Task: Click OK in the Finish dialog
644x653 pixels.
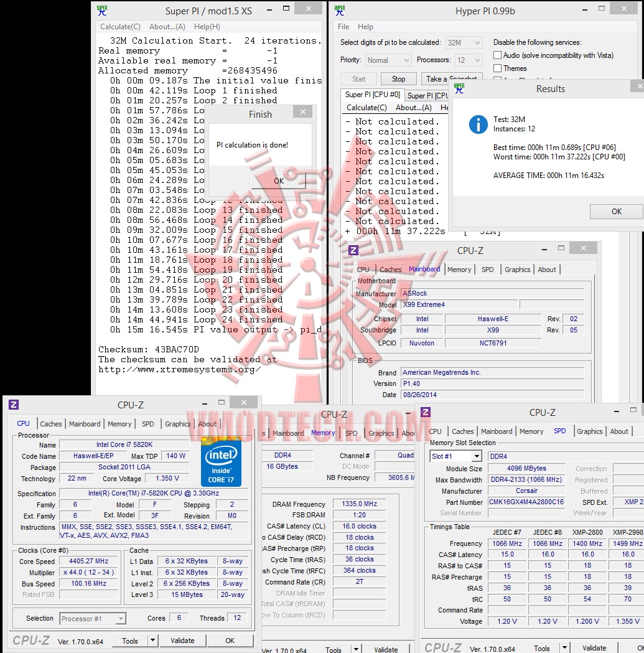Action: point(279,181)
